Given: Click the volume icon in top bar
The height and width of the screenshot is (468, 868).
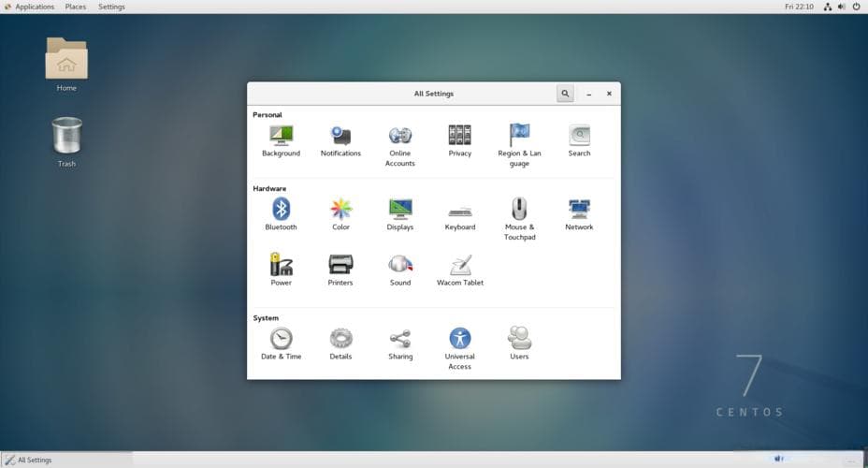Looking at the screenshot, I should (x=842, y=7).
